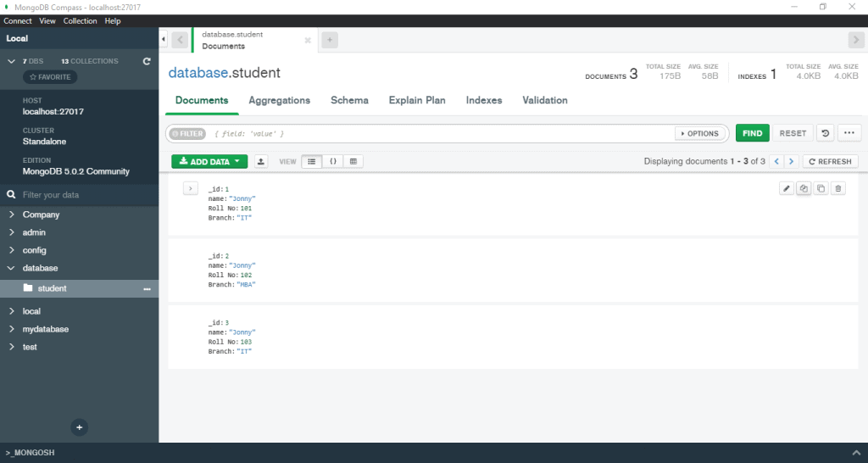Go to next page of documents
The width and height of the screenshot is (868, 463).
(791, 161)
